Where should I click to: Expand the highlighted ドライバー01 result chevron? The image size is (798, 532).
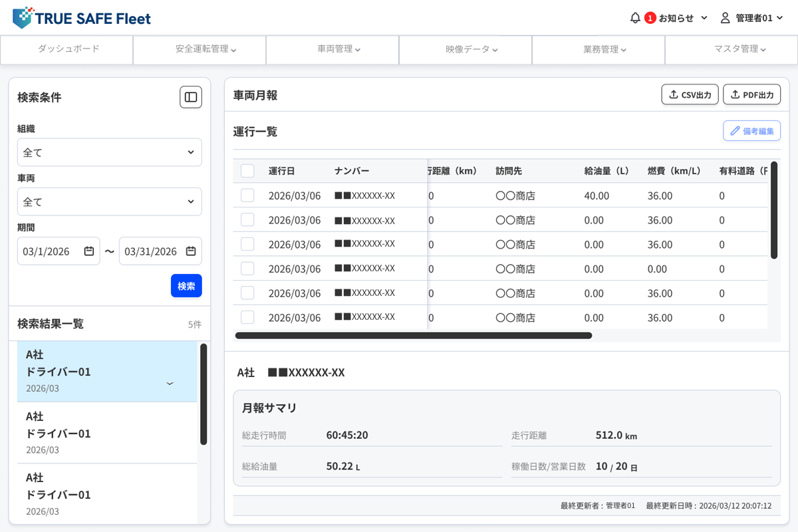pos(170,384)
